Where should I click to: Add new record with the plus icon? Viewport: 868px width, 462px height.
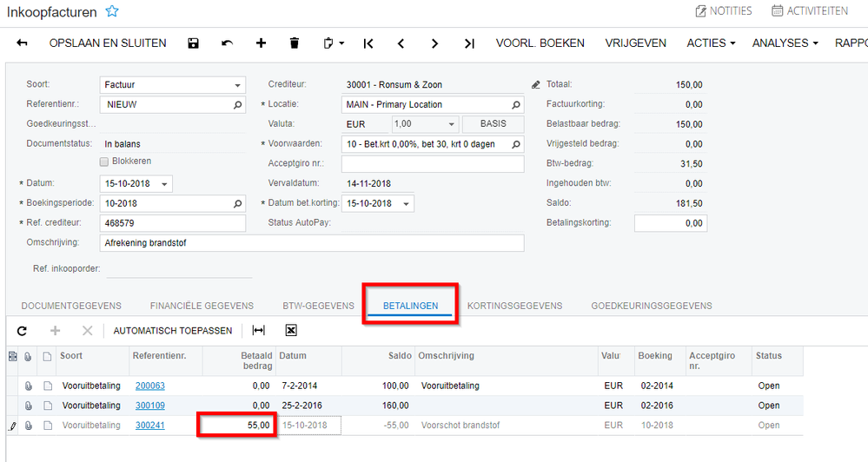(261, 43)
